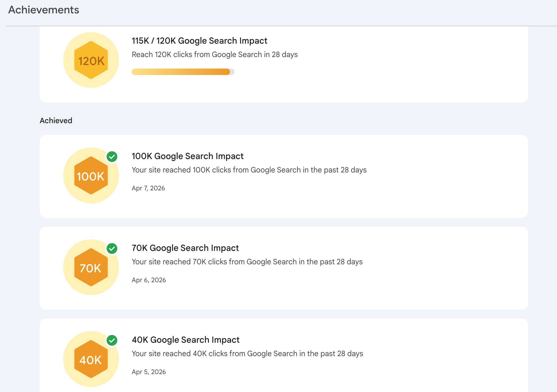Click the Apr 6, 2026 date
This screenshot has height=392, width=557.
pyautogui.click(x=149, y=280)
